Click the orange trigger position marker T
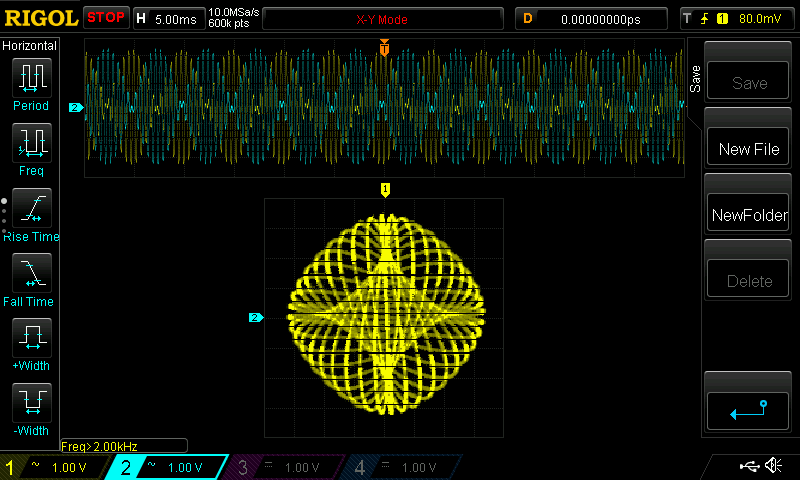 [384, 48]
